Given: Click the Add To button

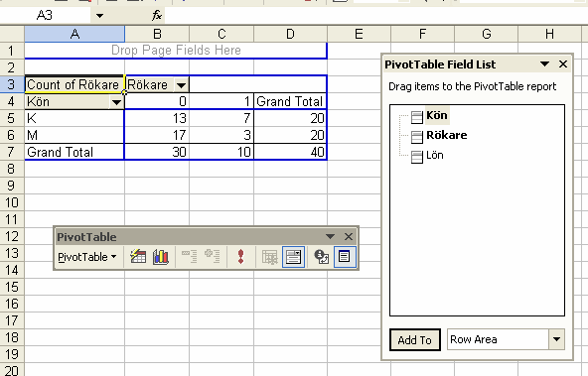Looking at the screenshot, I should 415,340.
